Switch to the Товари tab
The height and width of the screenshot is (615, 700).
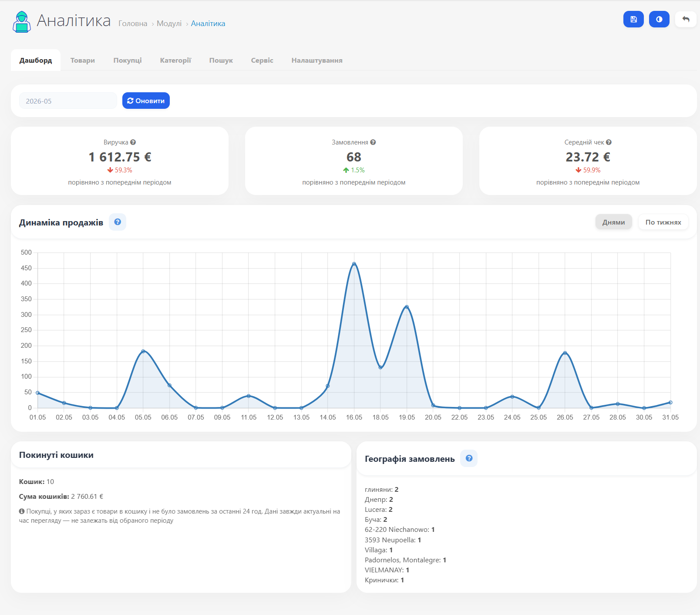tap(83, 60)
